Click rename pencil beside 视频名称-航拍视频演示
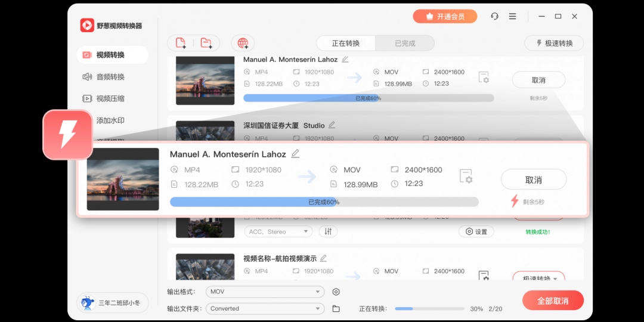Image resolution: width=644 pixels, height=322 pixels. coord(324,258)
